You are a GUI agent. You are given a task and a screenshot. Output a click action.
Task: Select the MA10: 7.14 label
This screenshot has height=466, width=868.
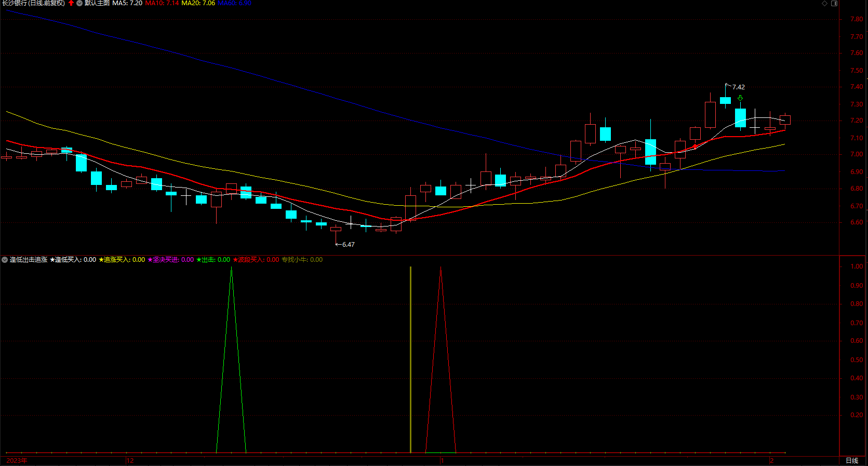pos(162,3)
